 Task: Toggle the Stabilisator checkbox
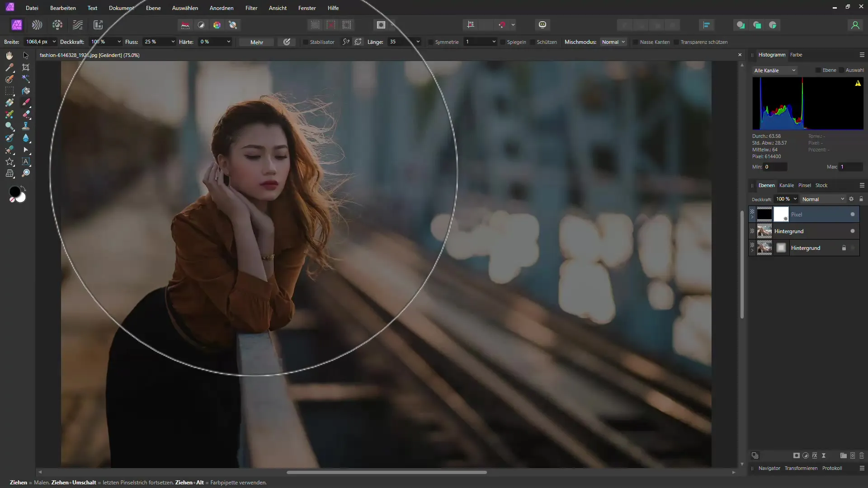(306, 42)
